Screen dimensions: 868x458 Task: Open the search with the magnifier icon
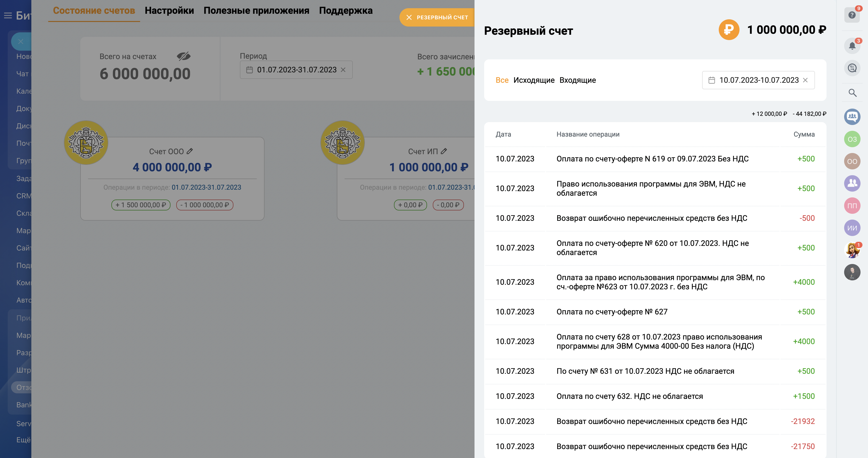pos(853,93)
